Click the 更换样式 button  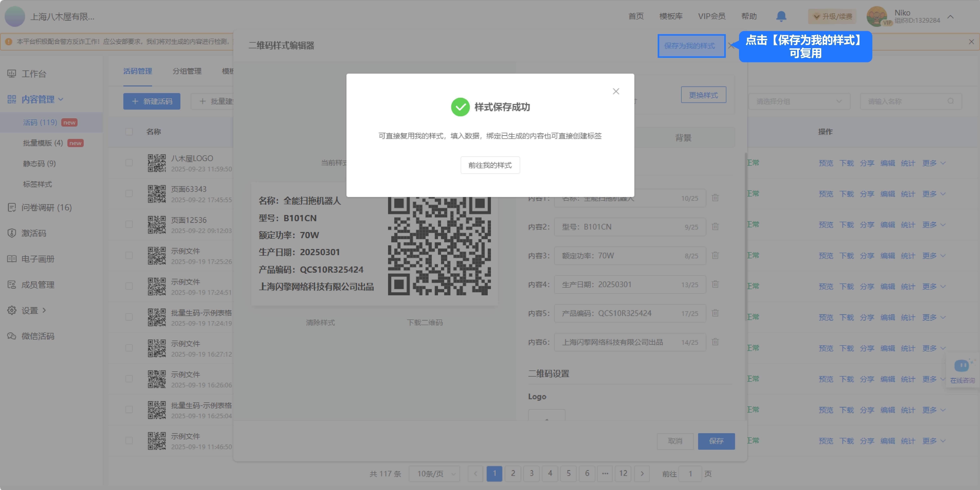click(703, 95)
